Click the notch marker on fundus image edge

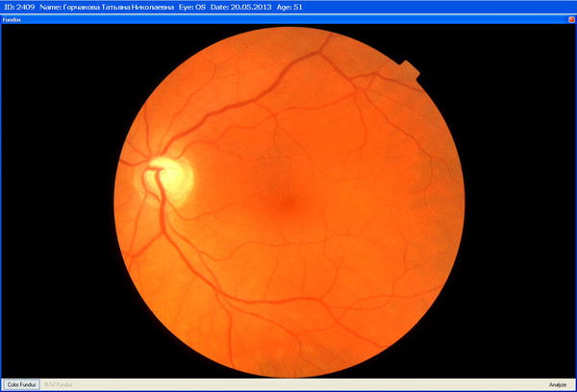coord(410,68)
